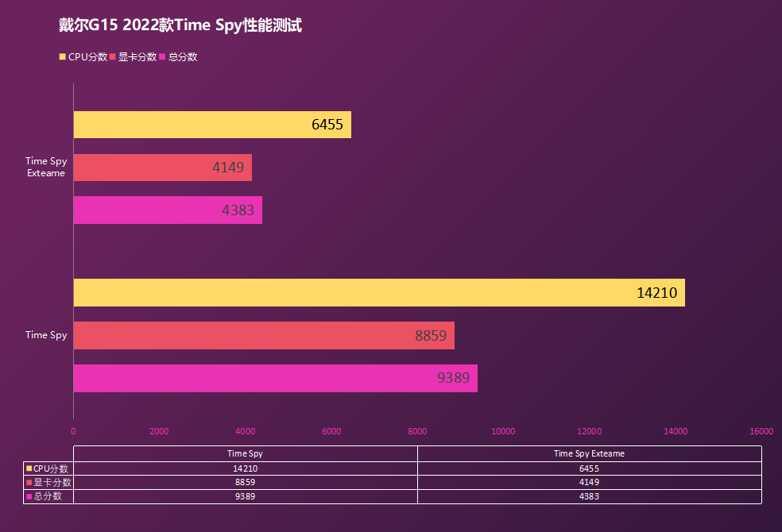Click the magenta Time Spy bar labeled 9389
The height and width of the screenshot is (532, 782).
pos(275,378)
